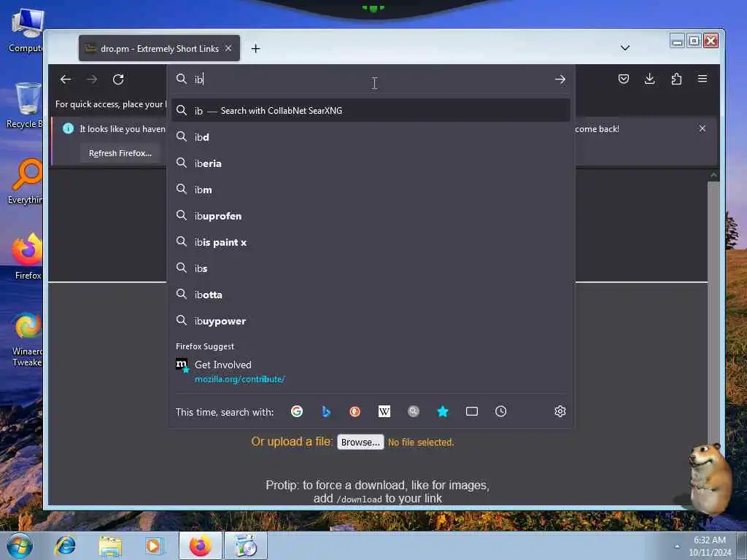This screenshot has width=747, height=560.
Task: Select the 'ibis paint x' suggestion
Action: 371,242
